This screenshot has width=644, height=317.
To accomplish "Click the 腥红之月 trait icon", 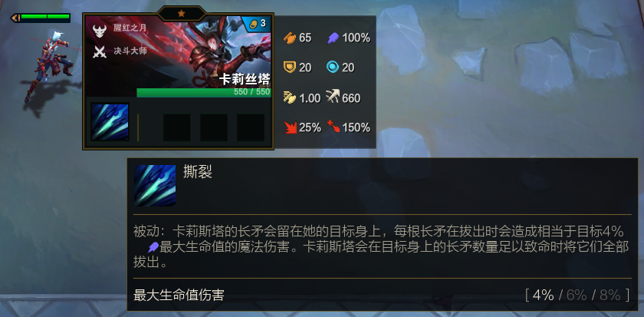I will 100,31.
